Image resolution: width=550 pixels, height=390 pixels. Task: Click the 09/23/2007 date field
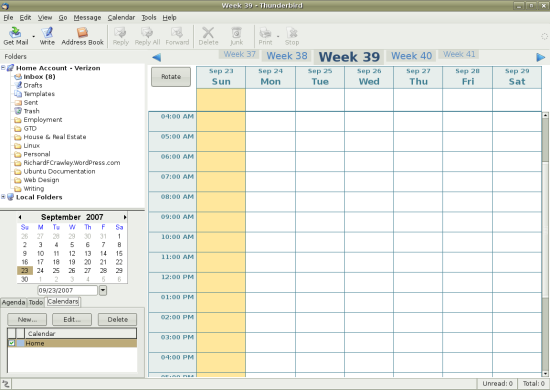coord(67,290)
